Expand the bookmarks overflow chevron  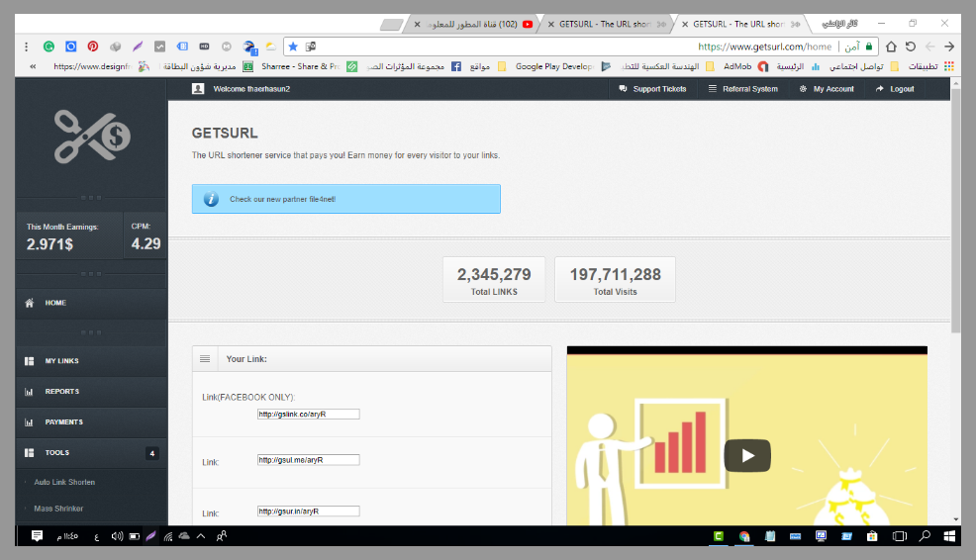click(x=33, y=66)
